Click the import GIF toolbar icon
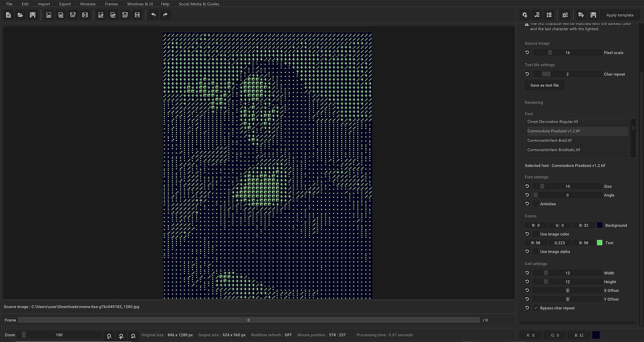 pos(73,15)
